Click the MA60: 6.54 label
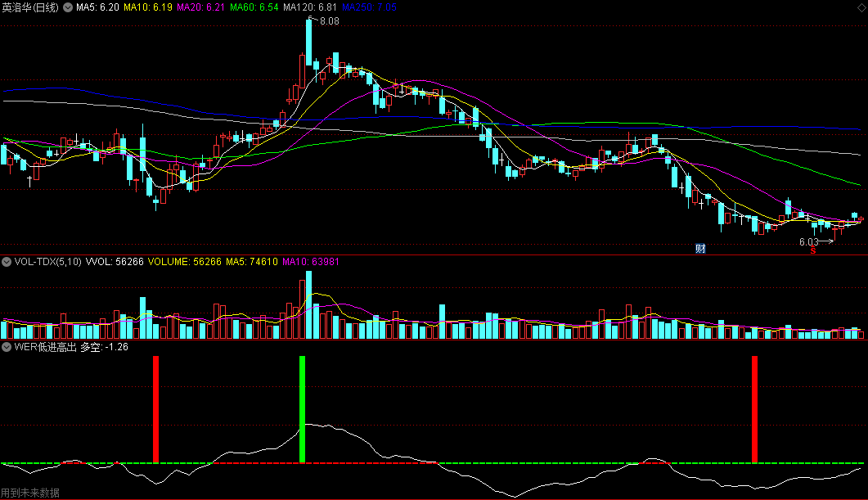The height and width of the screenshot is (500, 868). click(x=254, y=7)
